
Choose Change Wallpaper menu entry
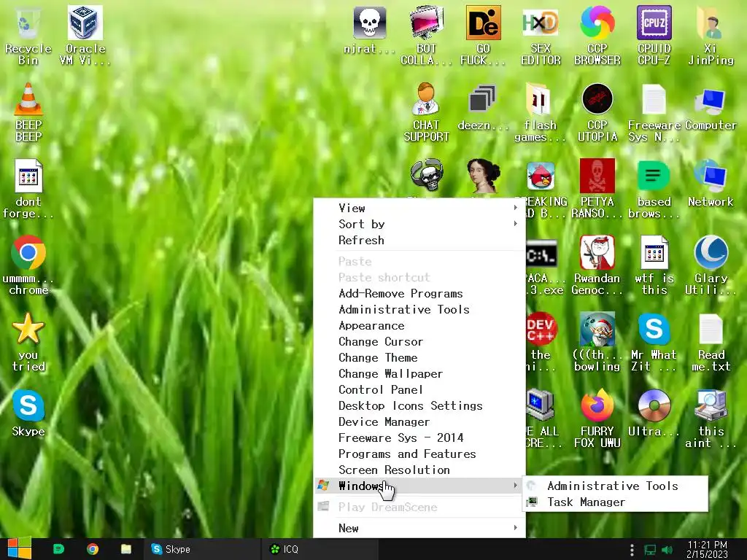point(419,374)
